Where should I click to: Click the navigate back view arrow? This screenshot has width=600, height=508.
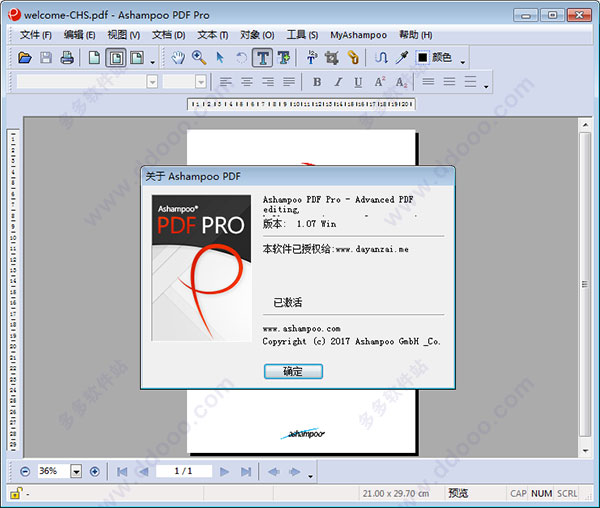(274, 472)
